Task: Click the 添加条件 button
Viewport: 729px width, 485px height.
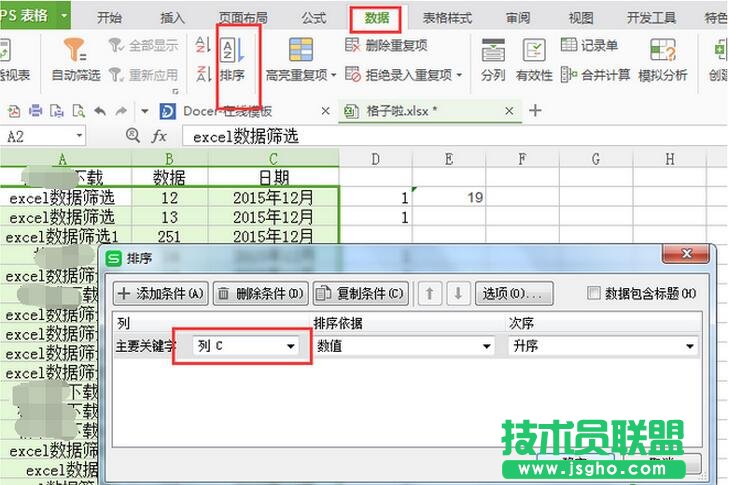Action: pyautogui.click(x=160, y=293)
